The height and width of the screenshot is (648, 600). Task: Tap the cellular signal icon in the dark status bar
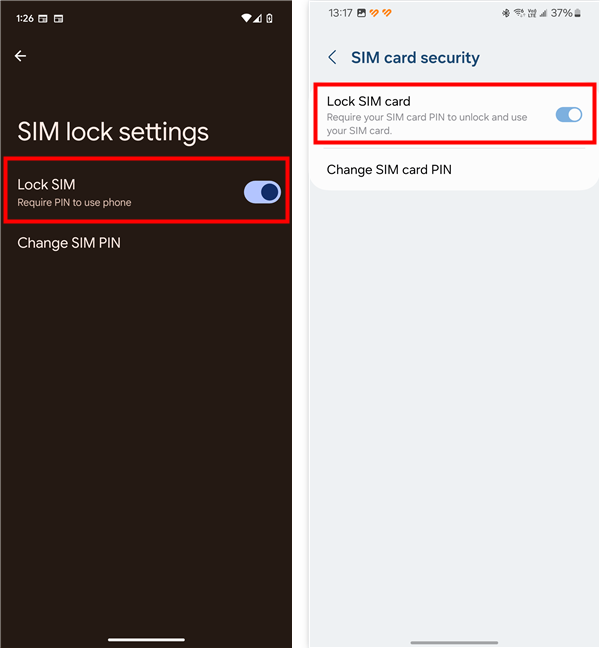click(260, 18)
